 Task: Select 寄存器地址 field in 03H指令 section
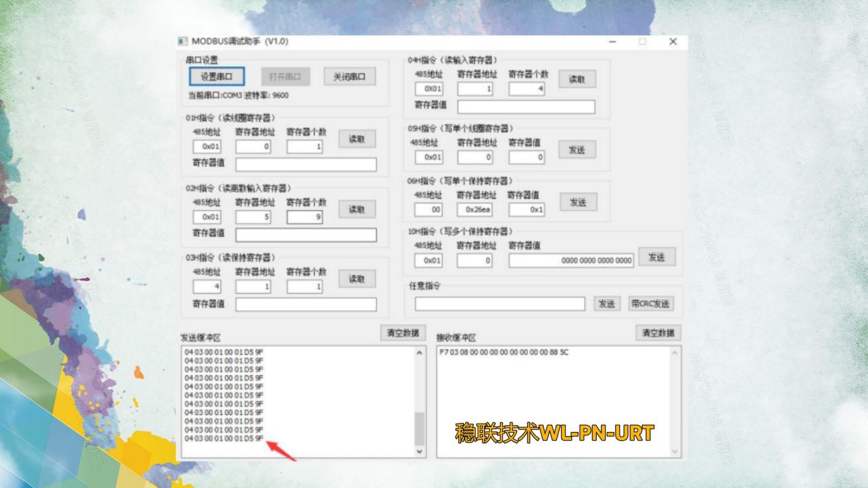click(253, 287)
